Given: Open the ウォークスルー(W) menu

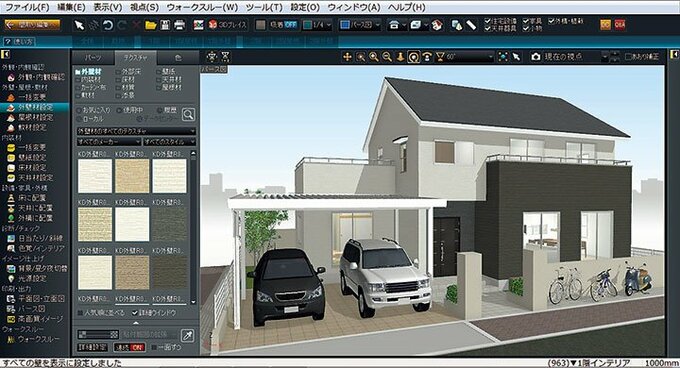Looking at the screenshot, I should click(203, 7).
